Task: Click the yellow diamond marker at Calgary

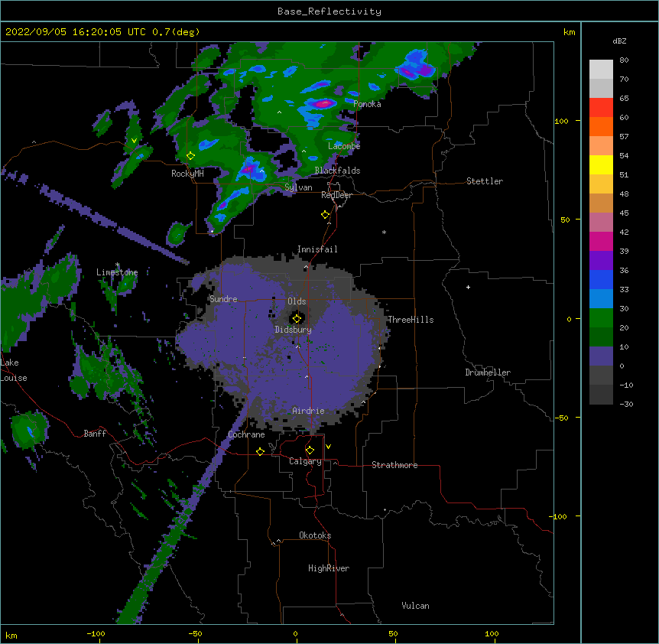Action: click(310, 450)
